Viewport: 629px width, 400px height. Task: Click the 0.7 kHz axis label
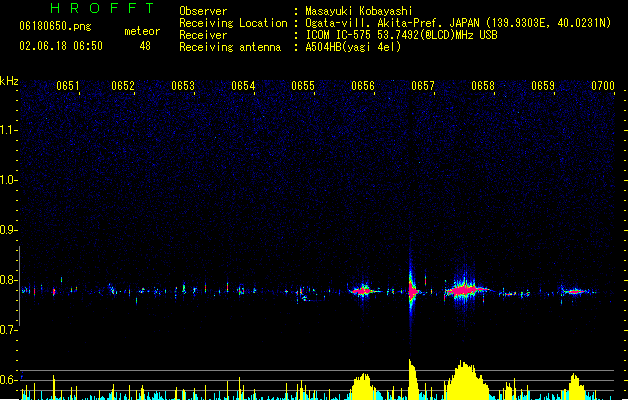pyautogui.click(x=8, y=330)
